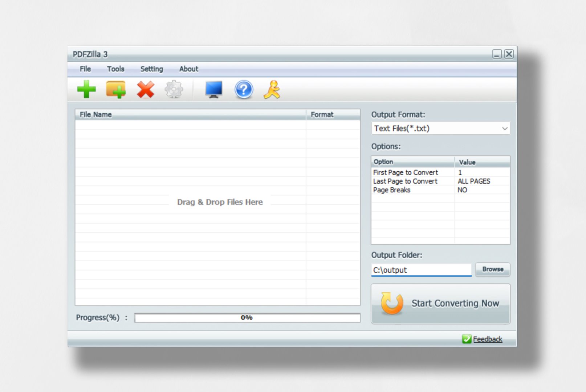Click the green plus Add File icon
This screenshot has width=586, height=392.
86,89
